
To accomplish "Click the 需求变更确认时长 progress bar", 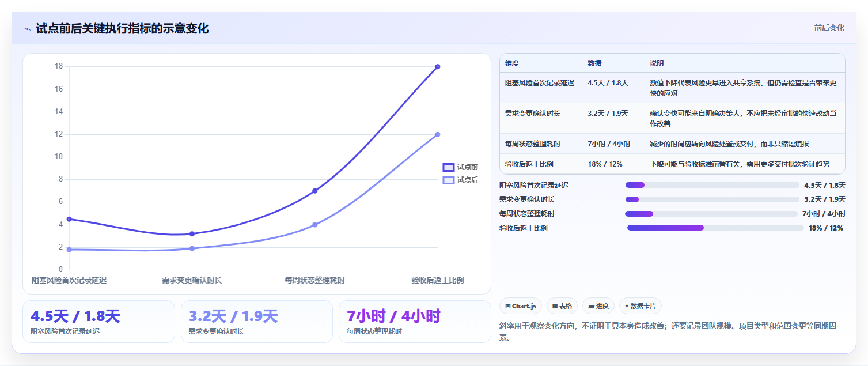I will [712, 199].
